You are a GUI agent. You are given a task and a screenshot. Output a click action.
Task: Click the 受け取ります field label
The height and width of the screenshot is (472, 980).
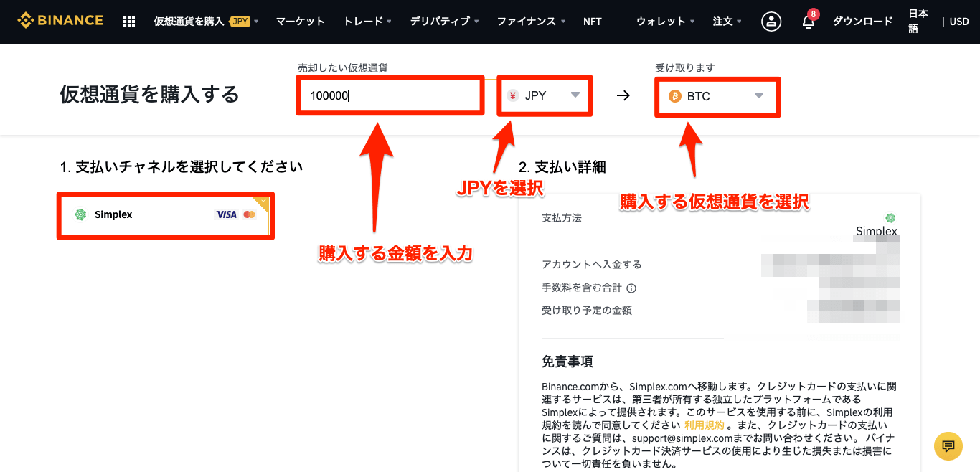(684, 67)
